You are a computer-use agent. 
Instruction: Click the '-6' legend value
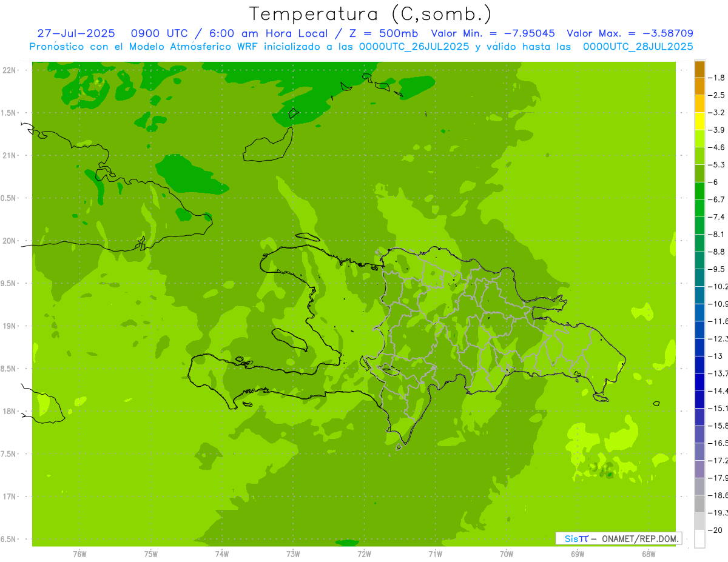point(714,182)
